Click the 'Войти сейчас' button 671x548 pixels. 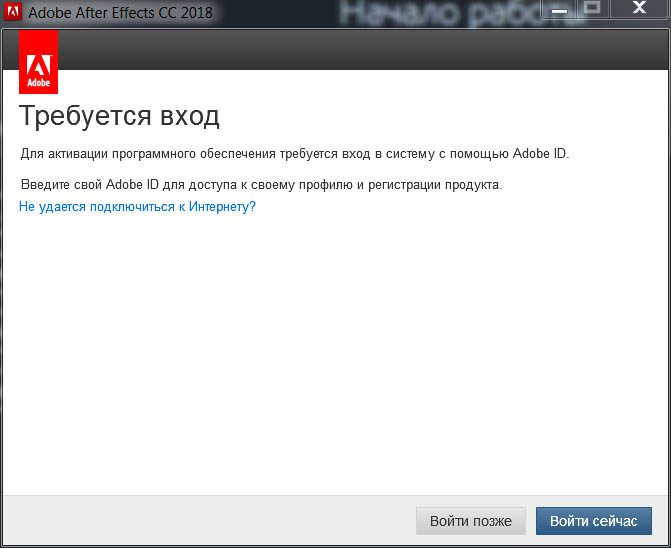pos(594,521)
